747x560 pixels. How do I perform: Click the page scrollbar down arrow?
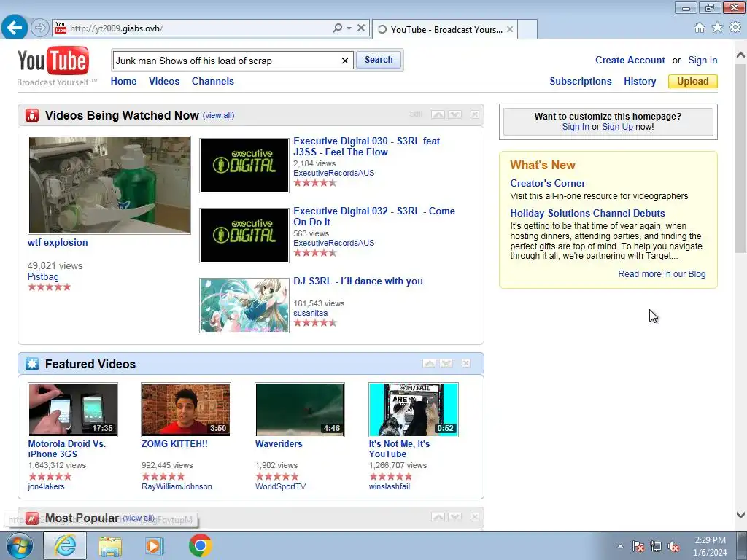point(741,515)
